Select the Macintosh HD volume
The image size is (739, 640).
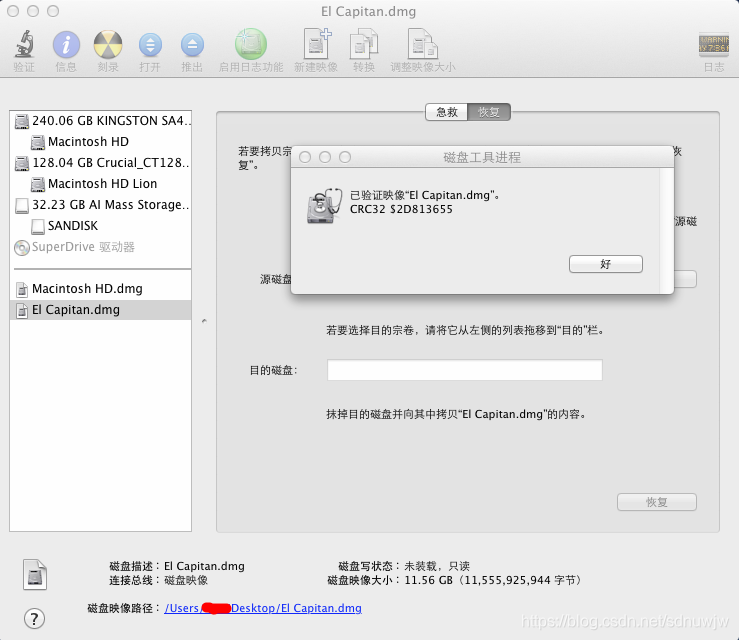click(100, 141)
